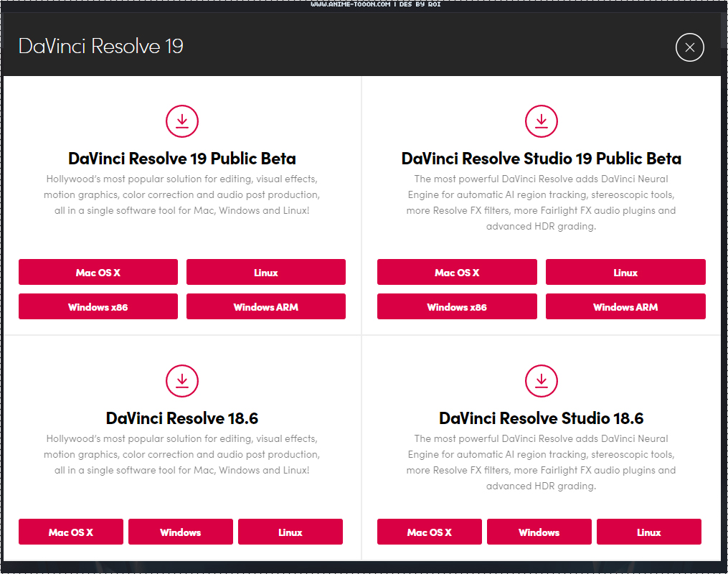Click the DaVinci Resolve 18.6 heading
This screenshot has width=728, height=574.
(182, 418)
